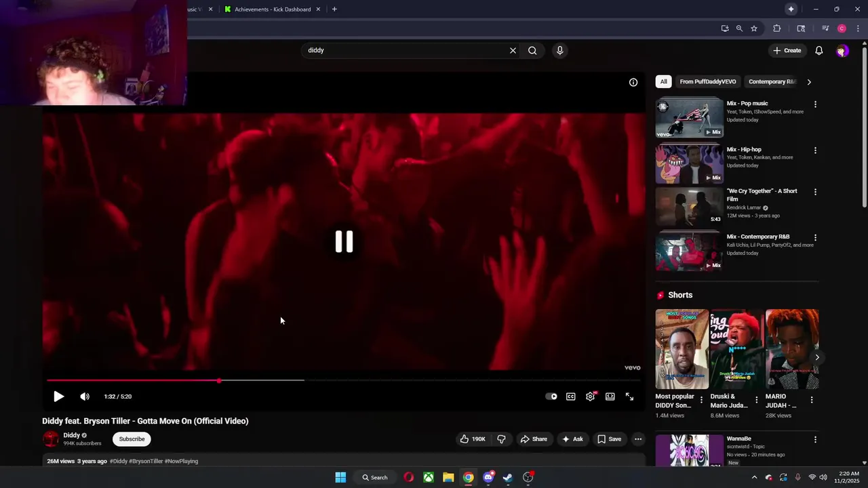The width and height of the screenshot is (868, 488).
Task: Open options for Mix - Hip-hop
Action: click(x=815, y=150)
